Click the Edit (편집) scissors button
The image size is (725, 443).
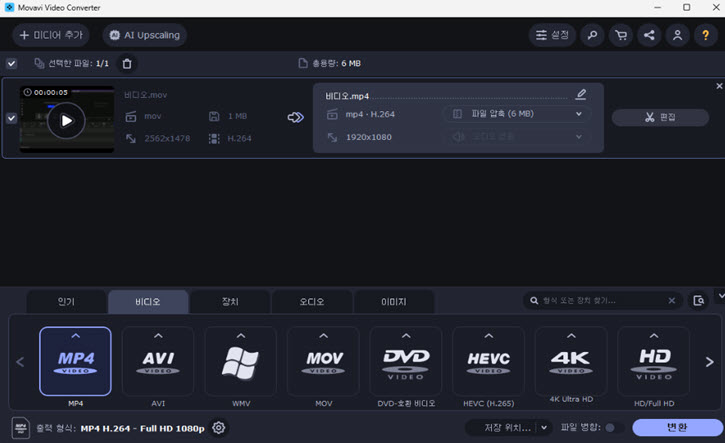click(x=660, y=117)
